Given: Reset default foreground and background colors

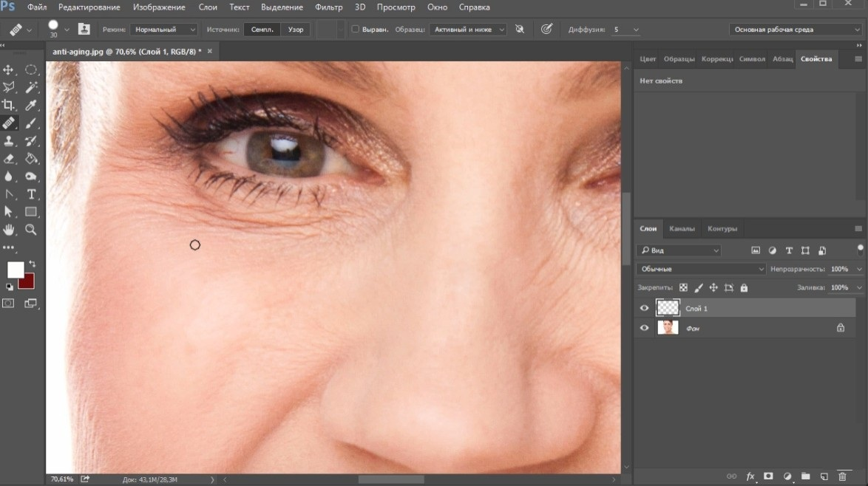Looking at the screenshot, I should [x=10, y=287].
